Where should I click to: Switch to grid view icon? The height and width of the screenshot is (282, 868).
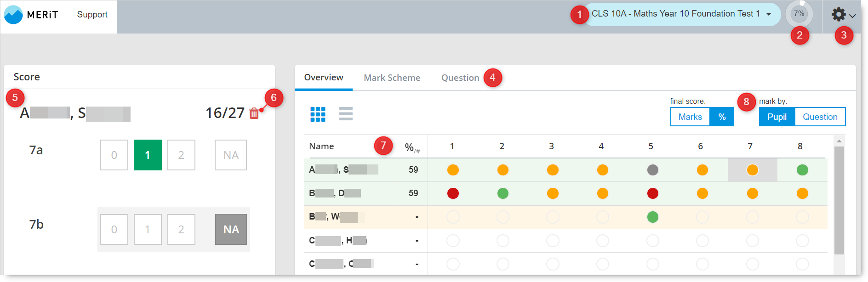[318, 114]
